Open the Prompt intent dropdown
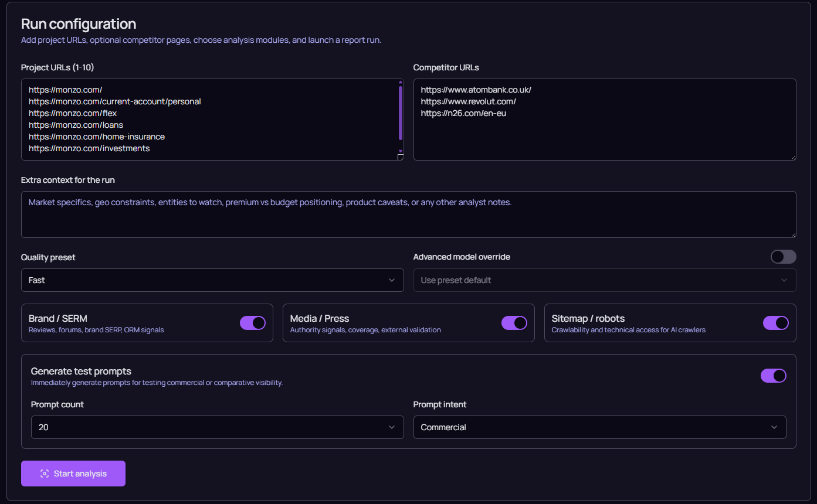Screen dimensions: 817x504 pyautogui.click(x=599, y=427)
